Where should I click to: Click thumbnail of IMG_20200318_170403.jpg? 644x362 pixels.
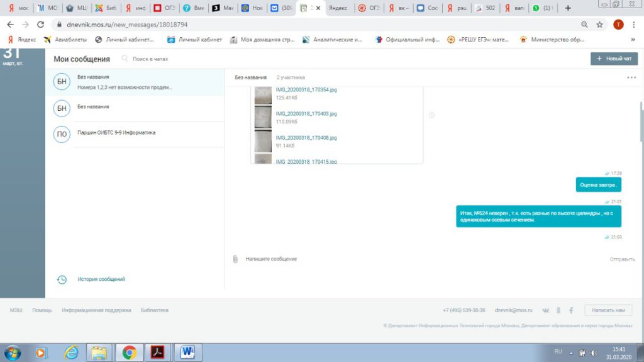263,117
